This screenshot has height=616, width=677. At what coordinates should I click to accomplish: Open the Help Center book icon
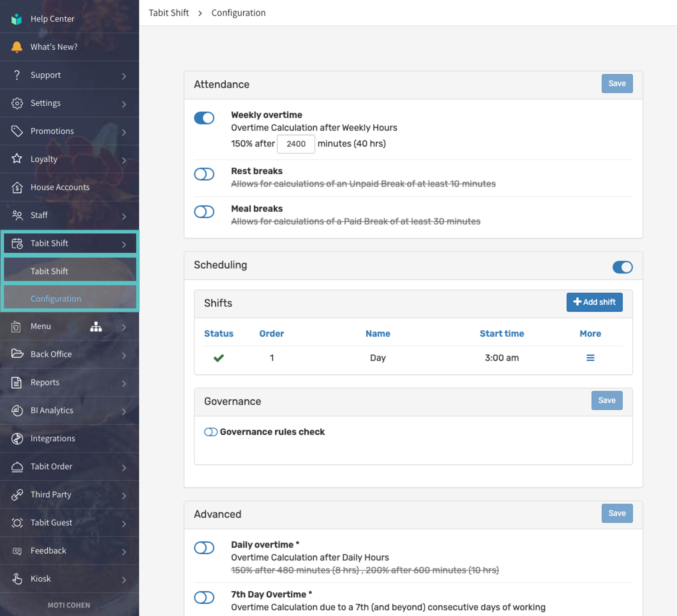(x=16, y=19)
